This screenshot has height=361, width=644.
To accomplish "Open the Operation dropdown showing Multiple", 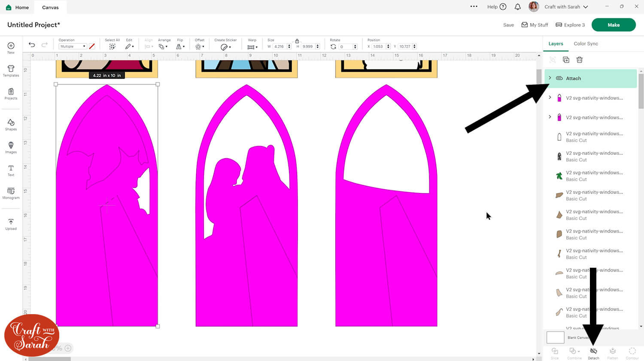I will (73, 46).
